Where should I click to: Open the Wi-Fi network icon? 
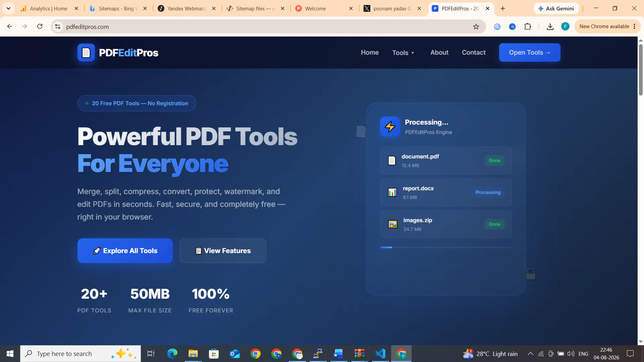coord(541,354)
